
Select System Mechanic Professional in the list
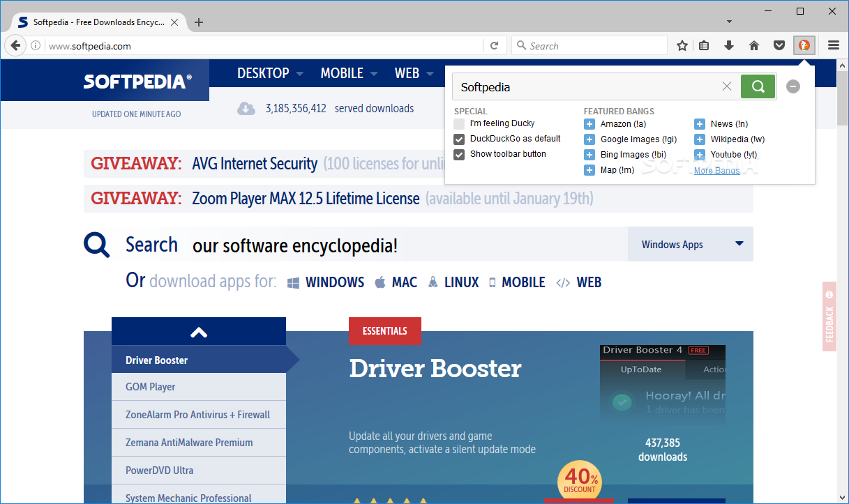(199, 495)
